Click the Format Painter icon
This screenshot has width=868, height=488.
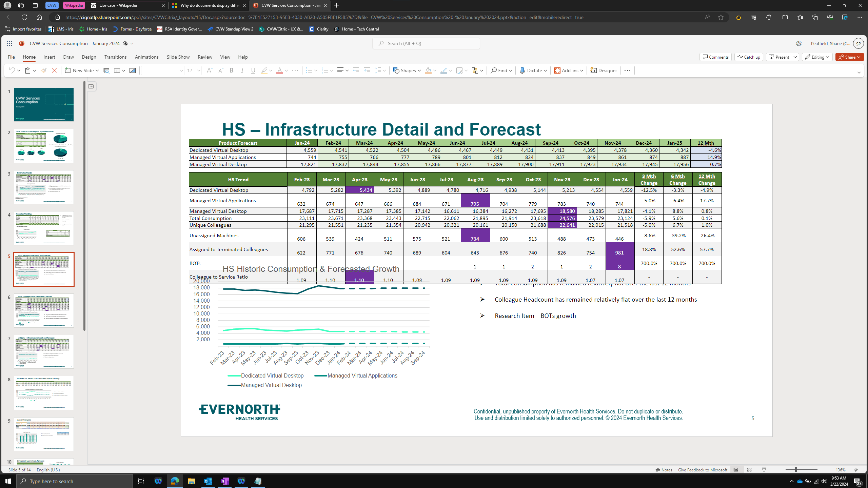point(43,70)
